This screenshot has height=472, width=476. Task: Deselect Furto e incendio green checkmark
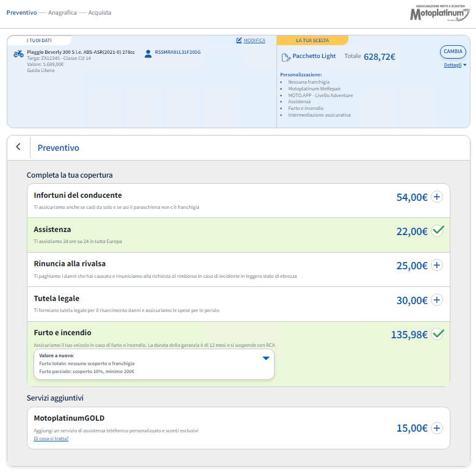(438, 334)
